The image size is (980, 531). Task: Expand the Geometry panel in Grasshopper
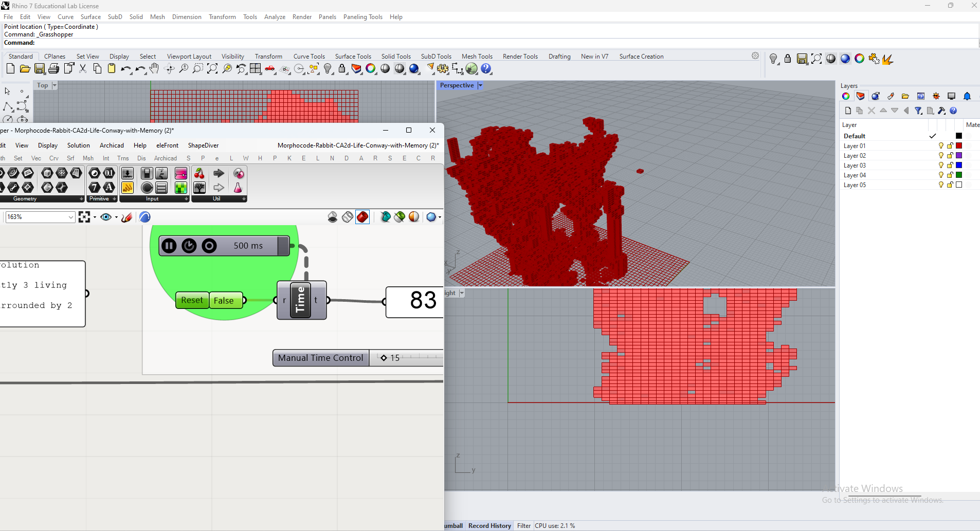click(x=81, y=199)
